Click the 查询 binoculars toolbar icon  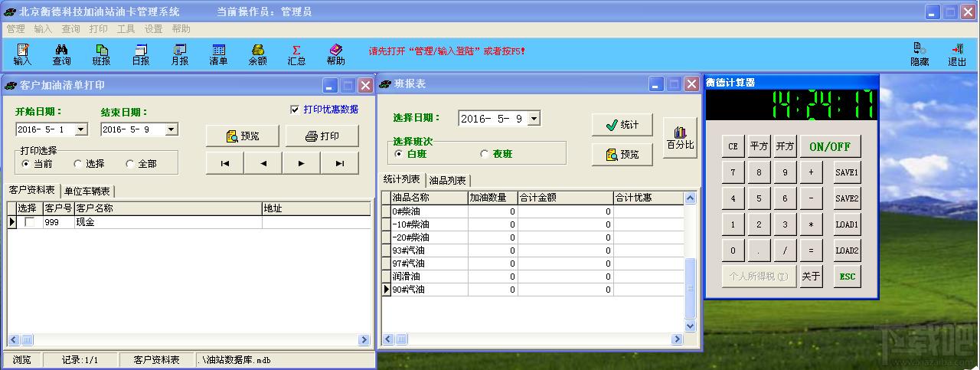click(61, 54)
